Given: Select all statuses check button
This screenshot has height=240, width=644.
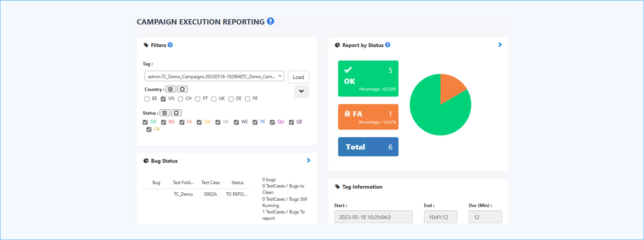Looking at the screenshot, I should point(165,113).
